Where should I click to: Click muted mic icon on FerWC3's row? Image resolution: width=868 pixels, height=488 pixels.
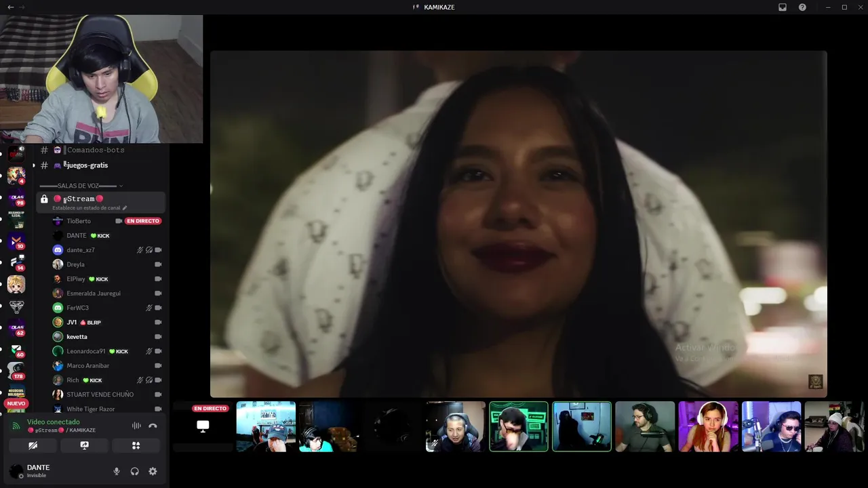tap(149, 308)
